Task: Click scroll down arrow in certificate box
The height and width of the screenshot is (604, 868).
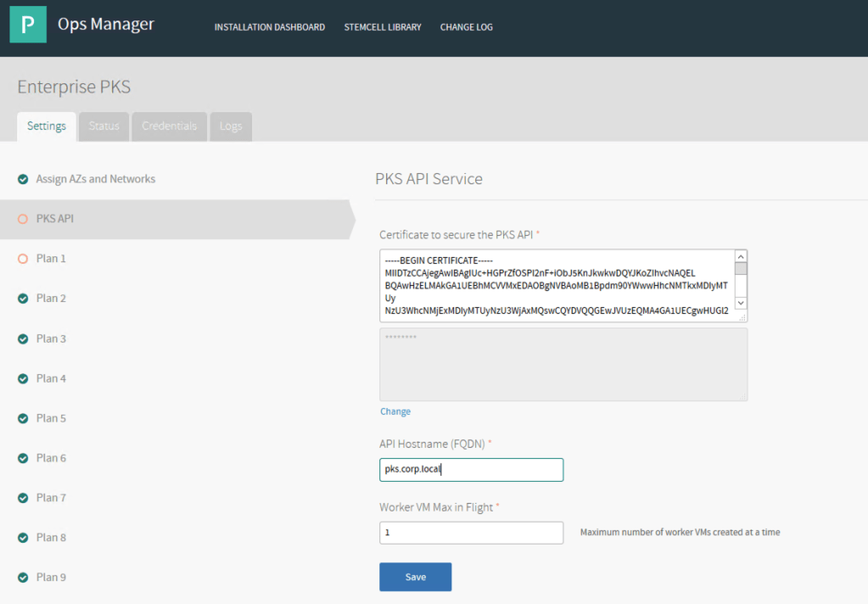Action: (741, 303)
